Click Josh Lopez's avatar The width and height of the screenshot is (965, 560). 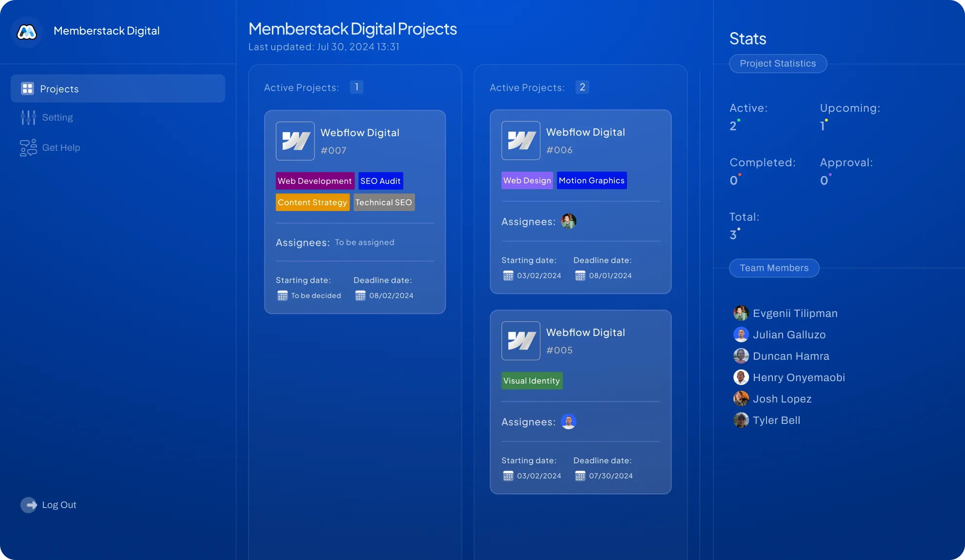[x=741, y=399]
